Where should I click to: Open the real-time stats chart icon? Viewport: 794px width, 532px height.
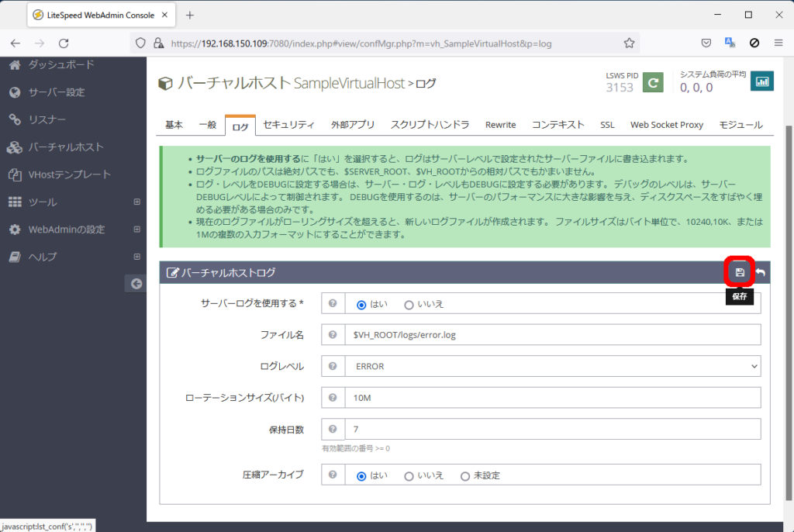(x=761, y=81)
